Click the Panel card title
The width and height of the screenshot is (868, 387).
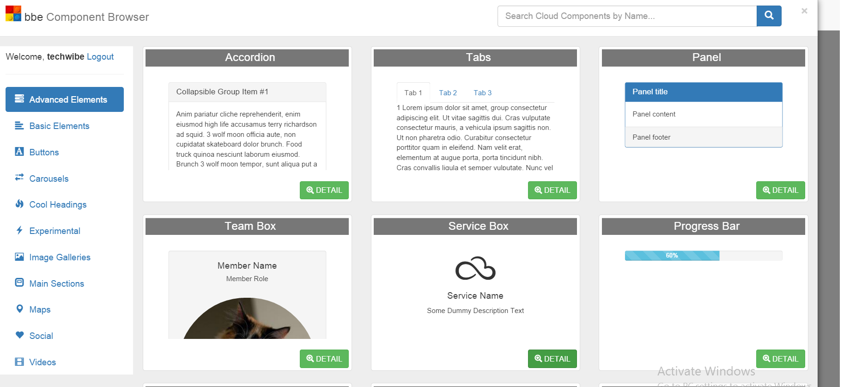(706, 57)
